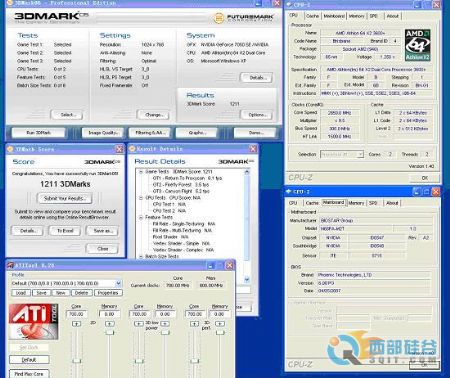Open Memory tab in CPU-Z processor window
Viewport: 450px width, 378px height.
(x=356, y=16)
